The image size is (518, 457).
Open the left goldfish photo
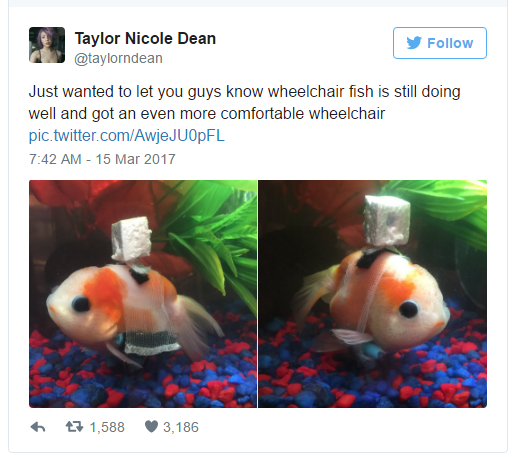(143, 294)
